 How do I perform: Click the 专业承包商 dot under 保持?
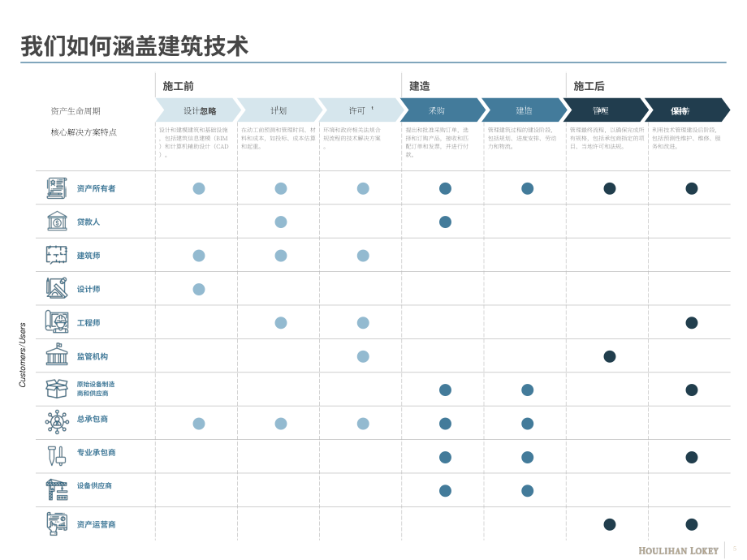(x=692, y=457)
